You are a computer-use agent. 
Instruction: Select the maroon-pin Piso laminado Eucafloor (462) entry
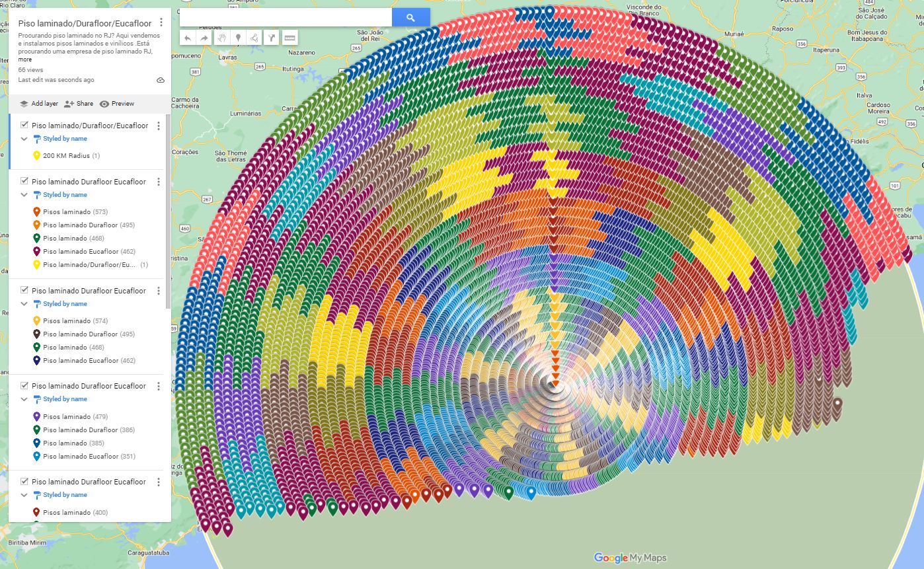pos(83,252)
